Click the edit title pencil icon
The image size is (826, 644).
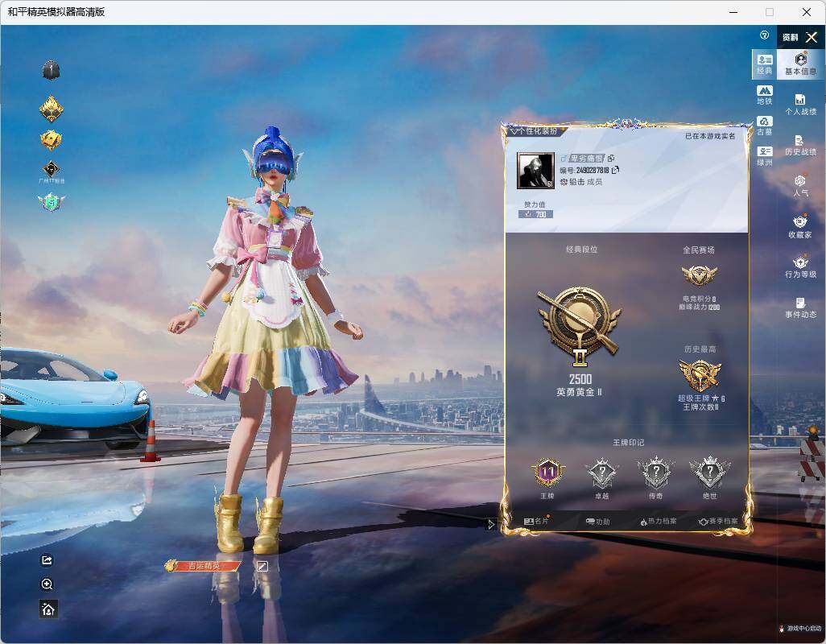pyautogui.click(x=262, y=566)
